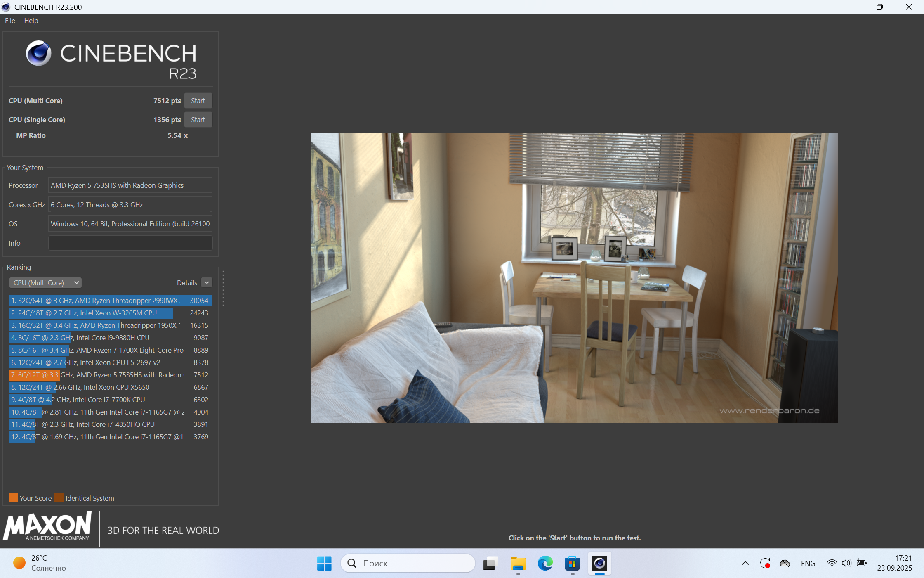The height and width of the screenshot is (578, 924).
Task: Show hidden system tray icons chevron
Action: coord(745,563)
